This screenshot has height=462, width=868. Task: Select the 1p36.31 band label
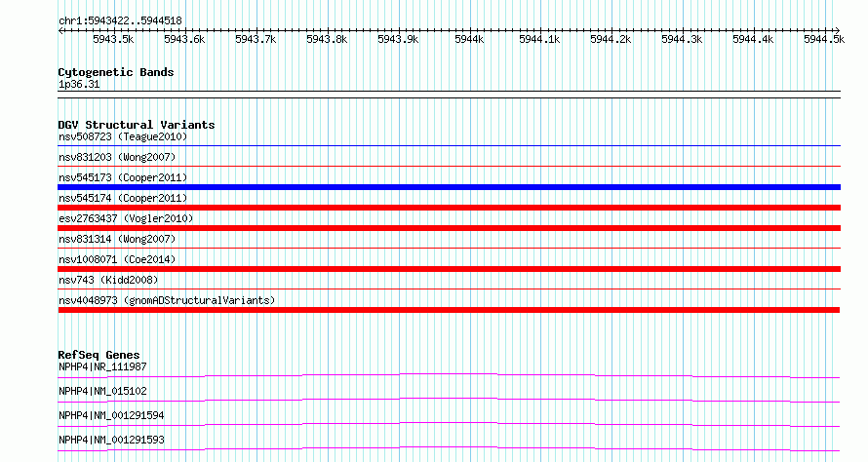[x=79, y=84]
